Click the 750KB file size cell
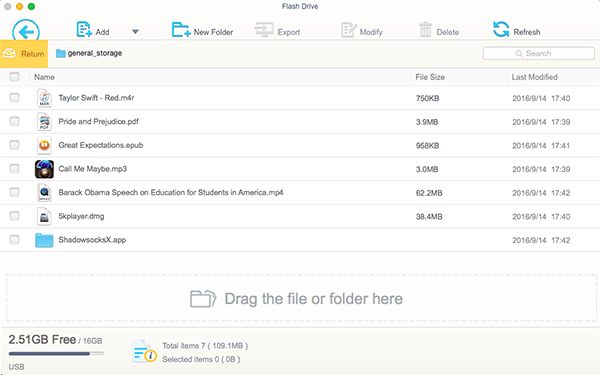 [x=427, y=98]
